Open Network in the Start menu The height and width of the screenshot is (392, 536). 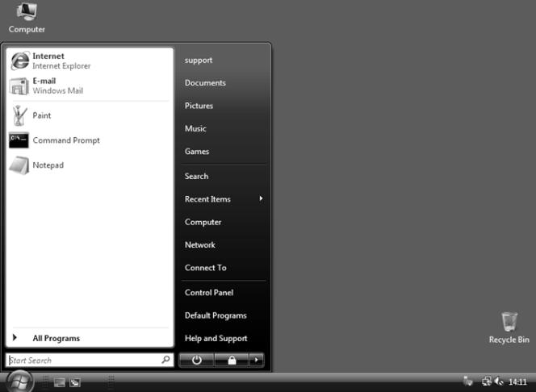click(x=200, y=245)
